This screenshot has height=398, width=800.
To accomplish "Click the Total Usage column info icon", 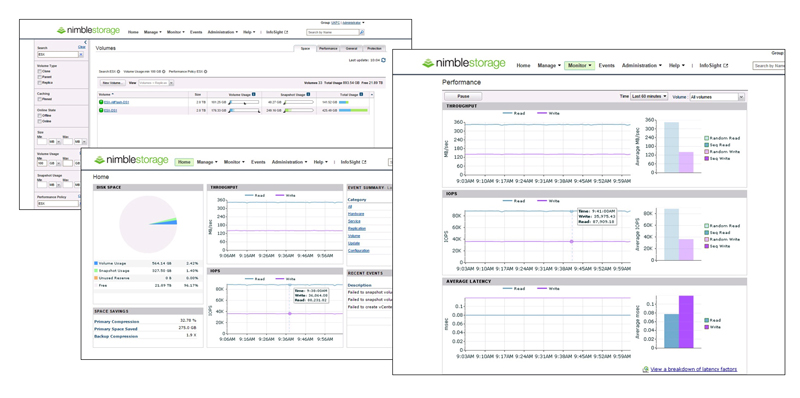I will tap(361, 94).
